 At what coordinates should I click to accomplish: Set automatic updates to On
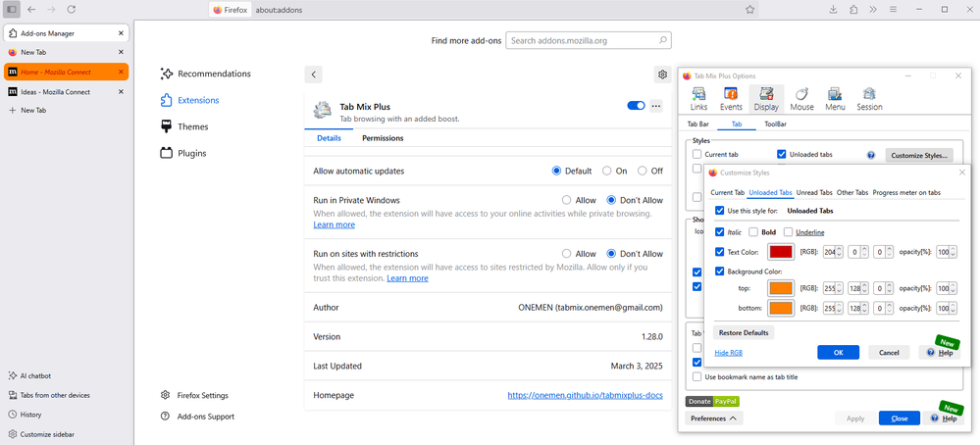click(606, 171)
